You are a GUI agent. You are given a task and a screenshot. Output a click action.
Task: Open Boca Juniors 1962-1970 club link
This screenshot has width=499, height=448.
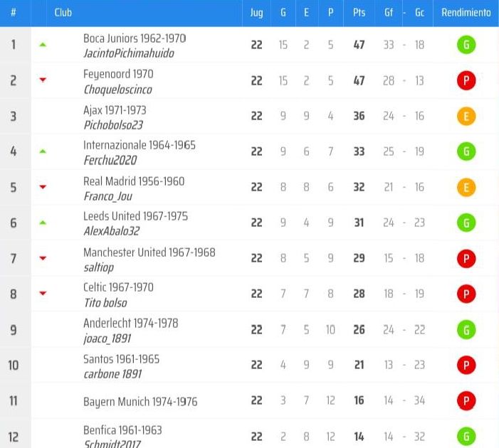click(135, 38)
